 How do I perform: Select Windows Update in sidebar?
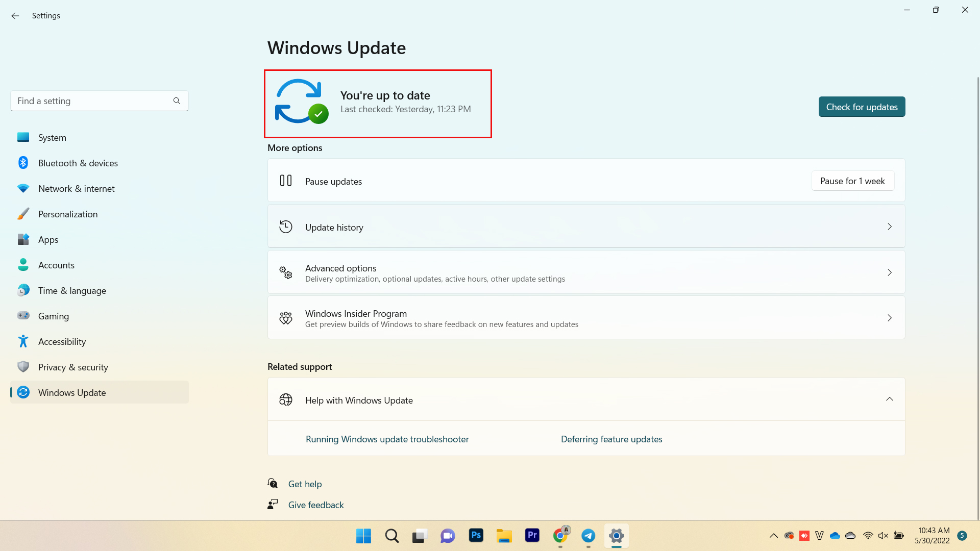click(100, 392)
